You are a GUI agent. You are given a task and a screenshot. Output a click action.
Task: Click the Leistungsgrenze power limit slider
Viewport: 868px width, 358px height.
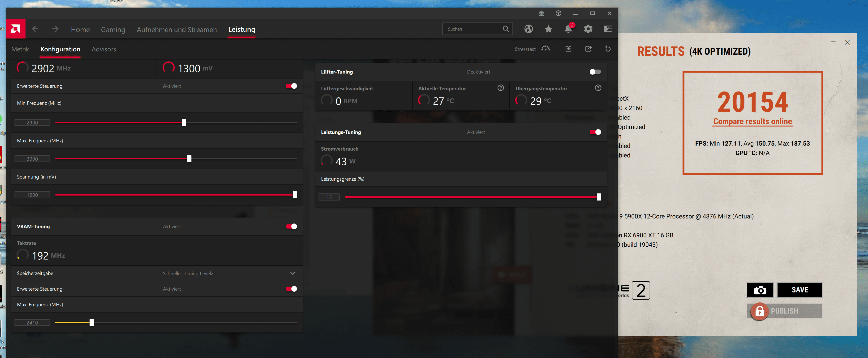click(x=598, y=197)
